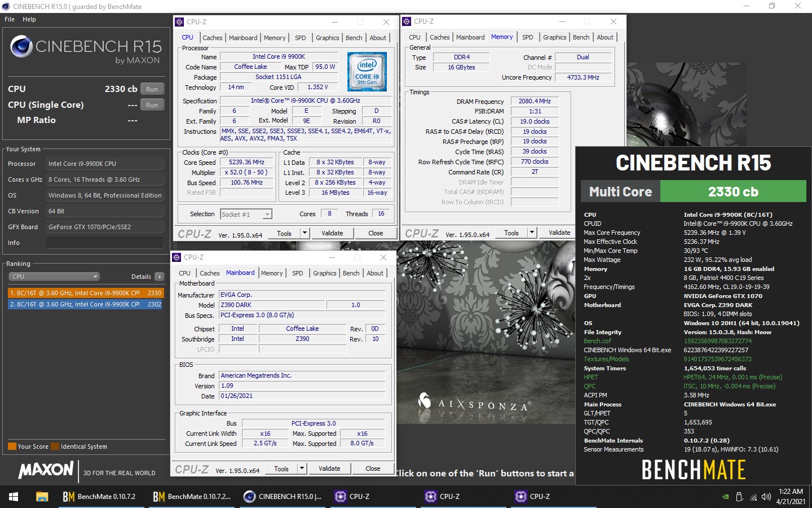
Task: Open the Details arrow in Ranking panel
Action: click(160, 277)
